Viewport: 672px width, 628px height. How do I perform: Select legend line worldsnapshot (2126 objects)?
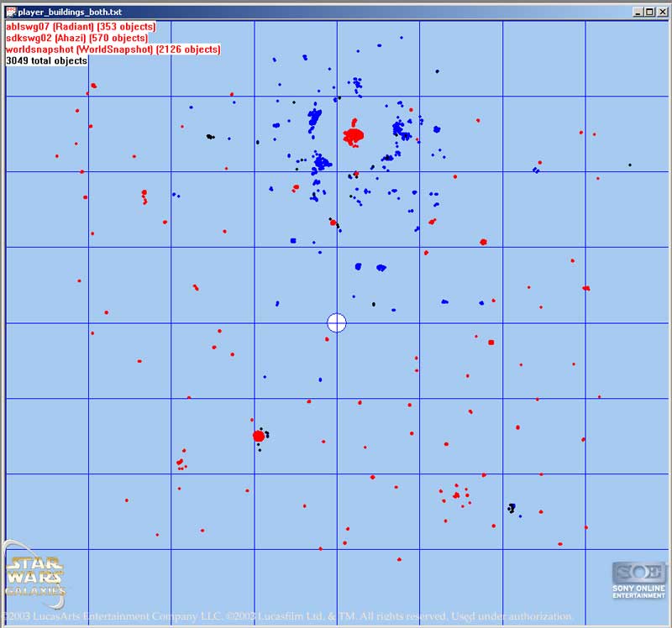tap(113, 50)
